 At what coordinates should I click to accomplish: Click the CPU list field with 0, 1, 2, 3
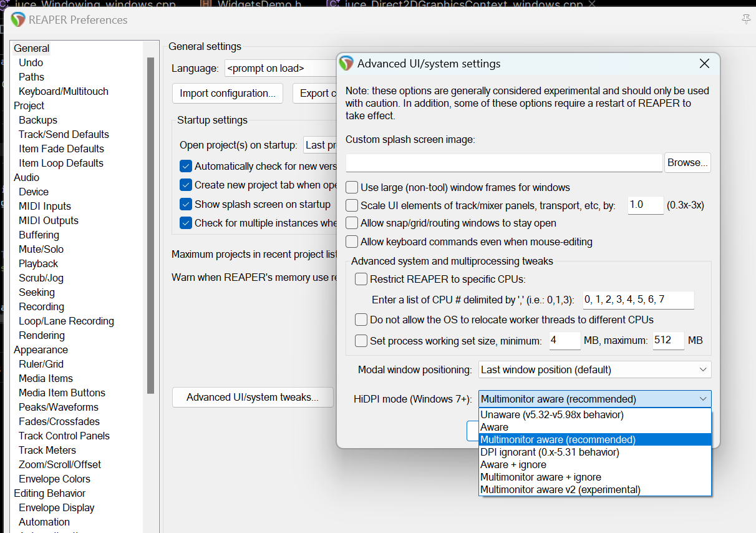638,300
